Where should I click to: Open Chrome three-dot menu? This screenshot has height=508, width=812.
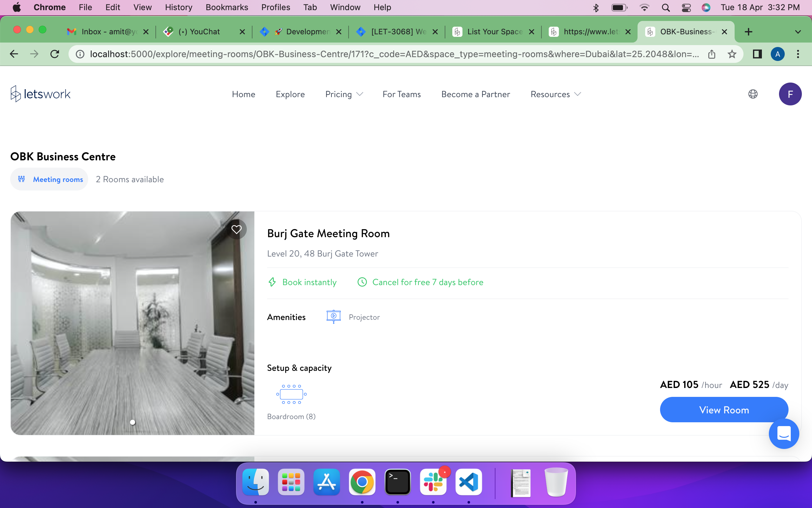[798, 54]
